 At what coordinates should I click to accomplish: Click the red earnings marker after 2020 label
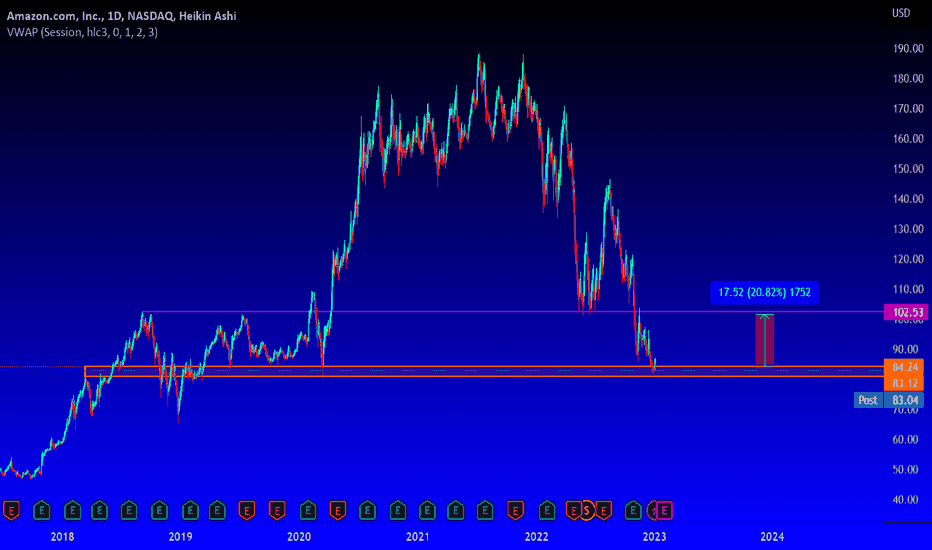click(338, 510)
